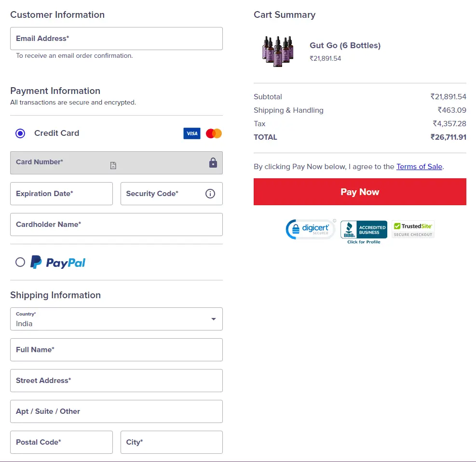This screenshot has width=476, height=462.
Task: Click the Visa card logo
Action: (x=191, y=133)
